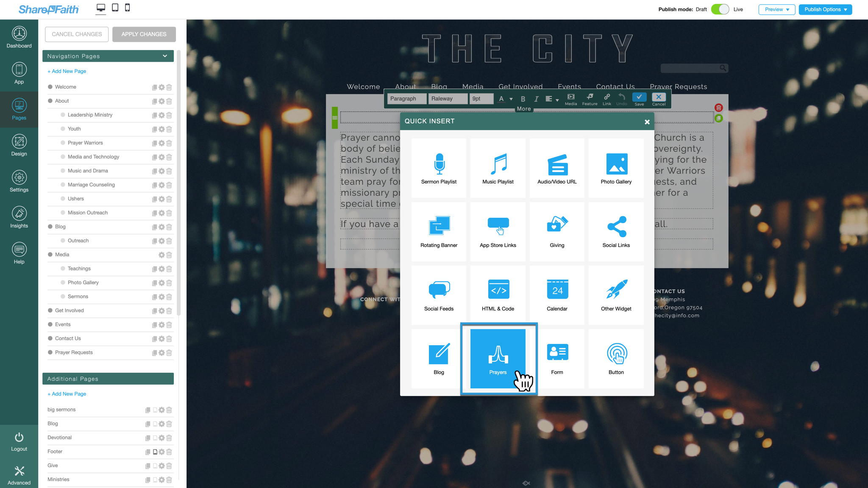Choose HTML & Code insert
The width and height of the screenshot is (868, 488).
(x=498, y=295)
